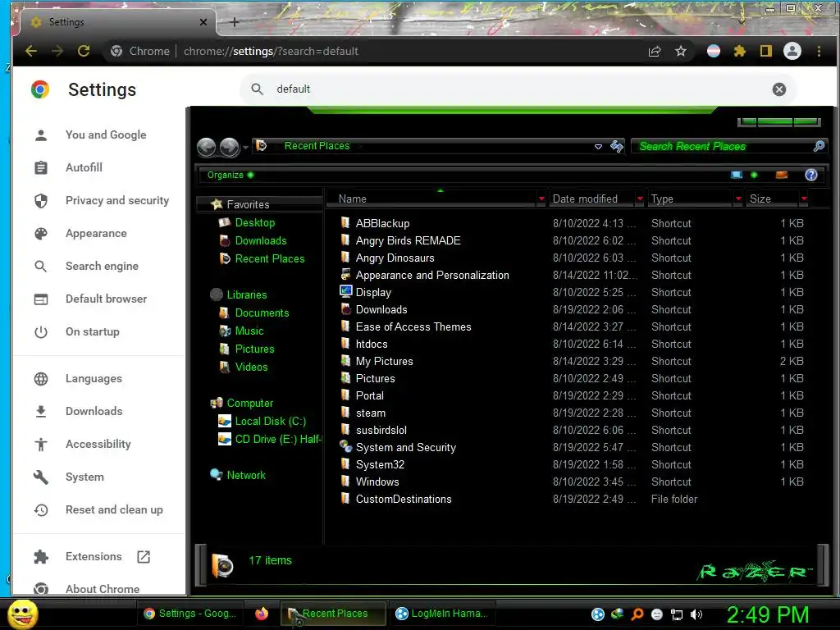Switch to LogMeIn Hamachi taskbar button
The width and height of the screenshot is (840, 630).
(441, 614)
